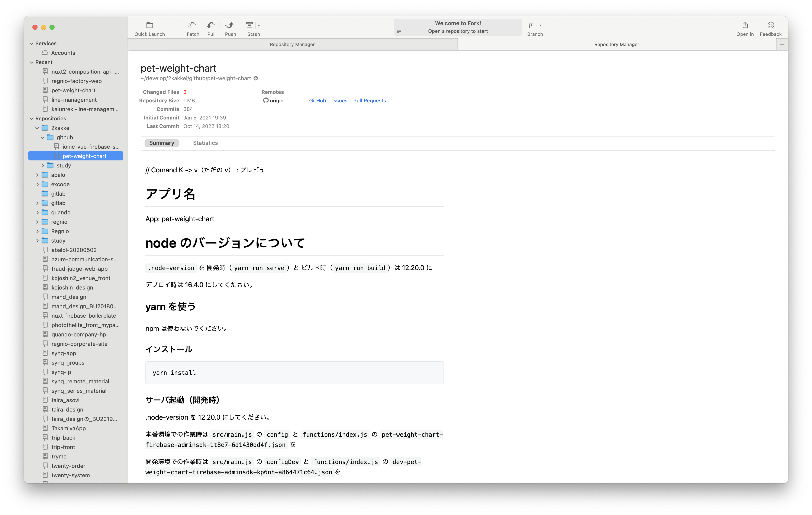Viewport: 812px width, 515px height.
Task: Open Feedback via the smiley icon
Action: [770, 25]
